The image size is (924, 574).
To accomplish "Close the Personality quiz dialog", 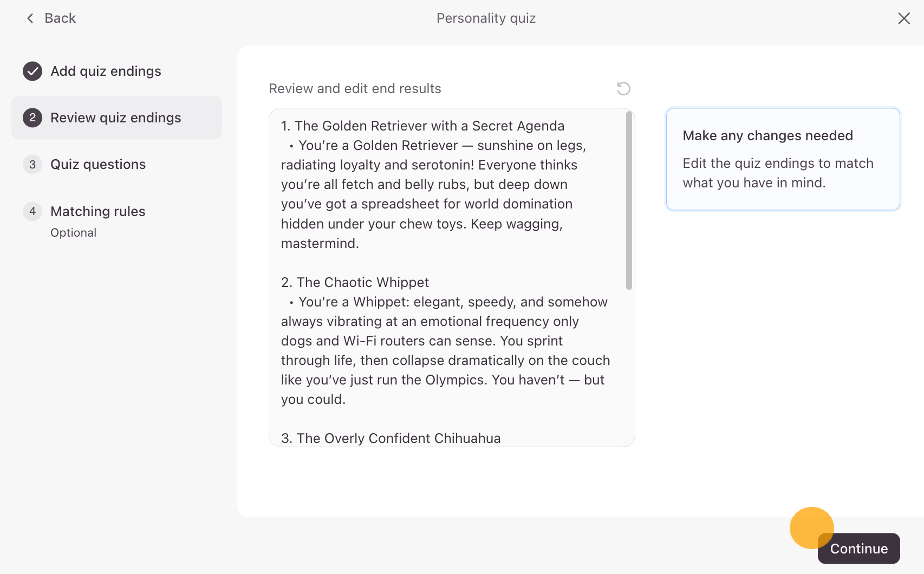I will [903, 18].
